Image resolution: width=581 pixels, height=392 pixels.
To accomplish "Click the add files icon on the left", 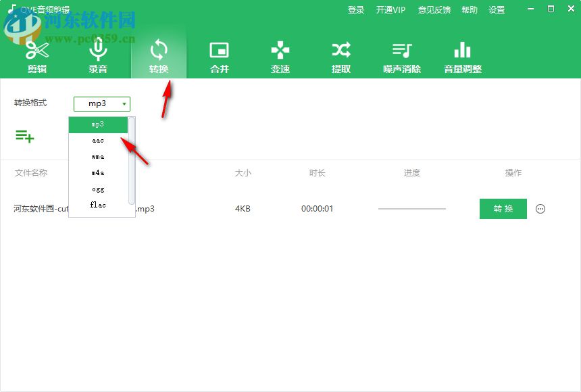I will tap(25, 136).
